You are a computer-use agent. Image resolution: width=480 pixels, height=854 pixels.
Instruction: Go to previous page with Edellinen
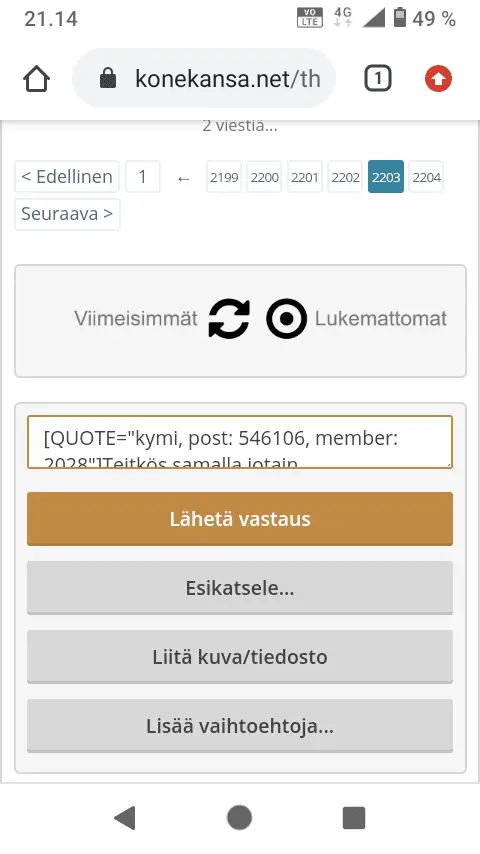66,177
